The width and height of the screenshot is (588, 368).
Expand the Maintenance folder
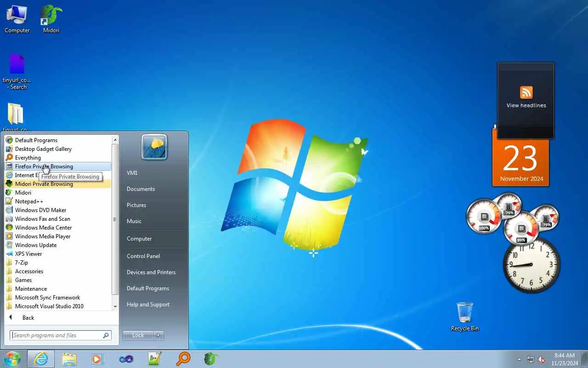tap(58, 289)
